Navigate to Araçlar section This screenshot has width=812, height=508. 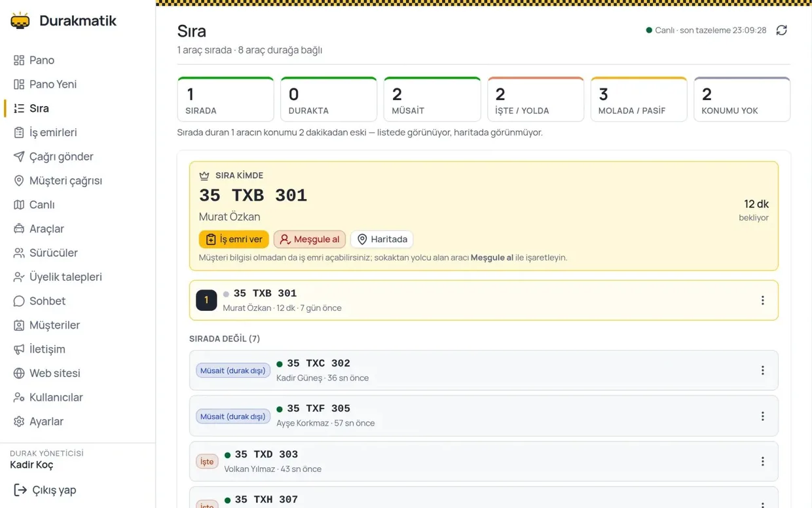(77, 229)
